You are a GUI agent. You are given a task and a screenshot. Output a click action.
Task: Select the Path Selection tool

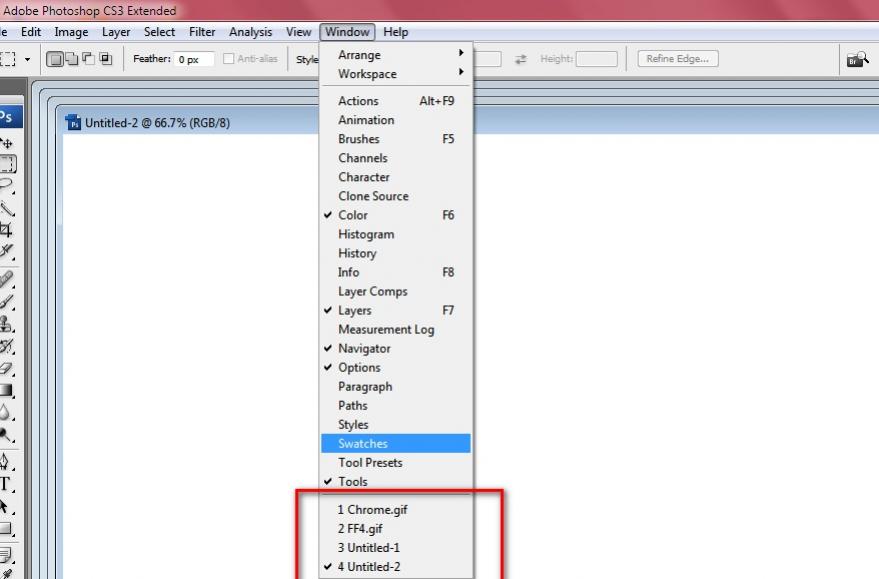[7, 507]
